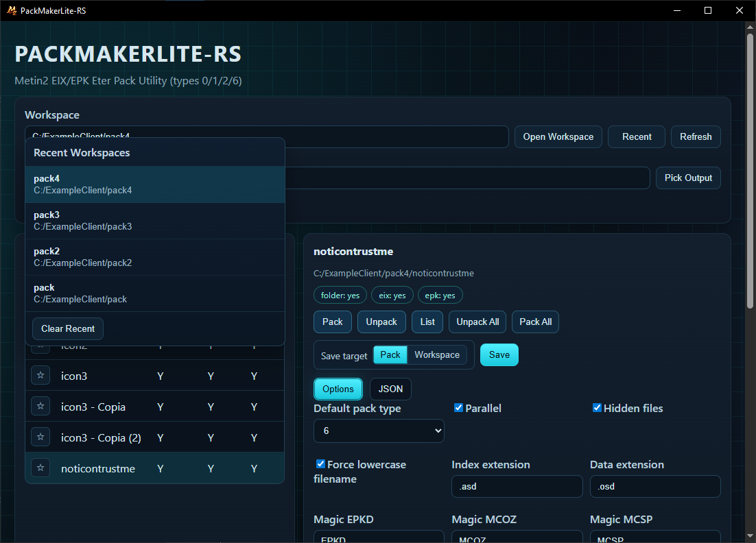Disable the Hidden files option
756x543 pixels.
[597, 408]
